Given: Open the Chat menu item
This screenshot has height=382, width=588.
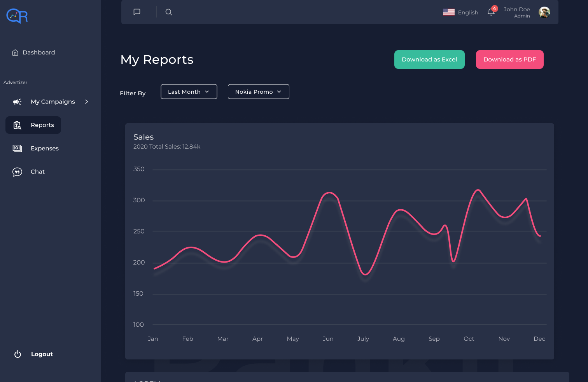Looking at the screenshot, I should pos(37,172).
